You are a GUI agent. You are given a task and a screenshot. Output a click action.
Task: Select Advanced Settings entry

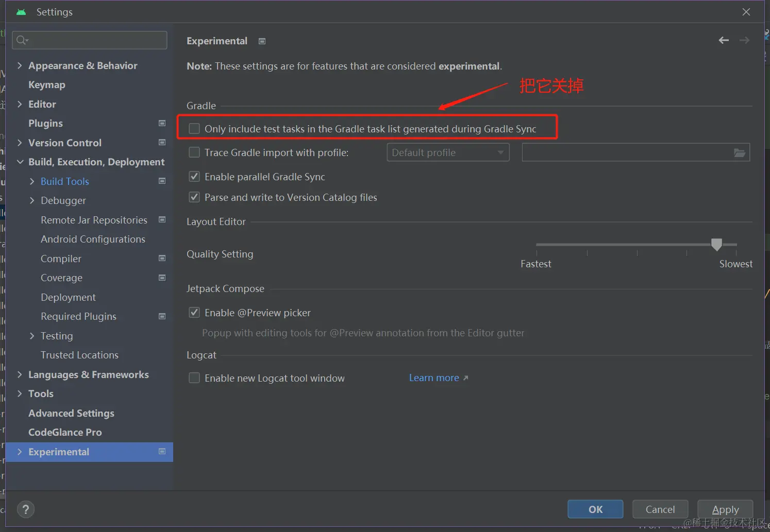coord(71,413)
